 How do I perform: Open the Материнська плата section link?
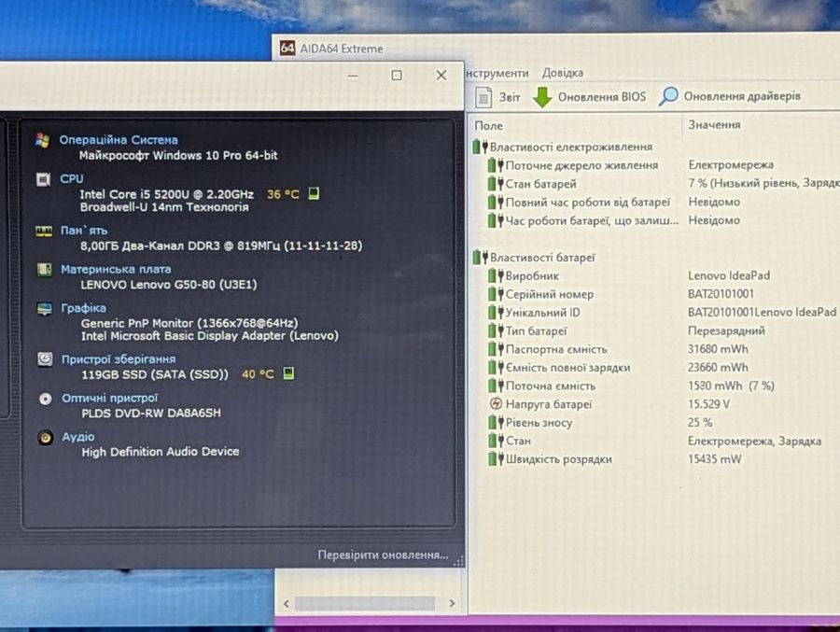[116, 269]
